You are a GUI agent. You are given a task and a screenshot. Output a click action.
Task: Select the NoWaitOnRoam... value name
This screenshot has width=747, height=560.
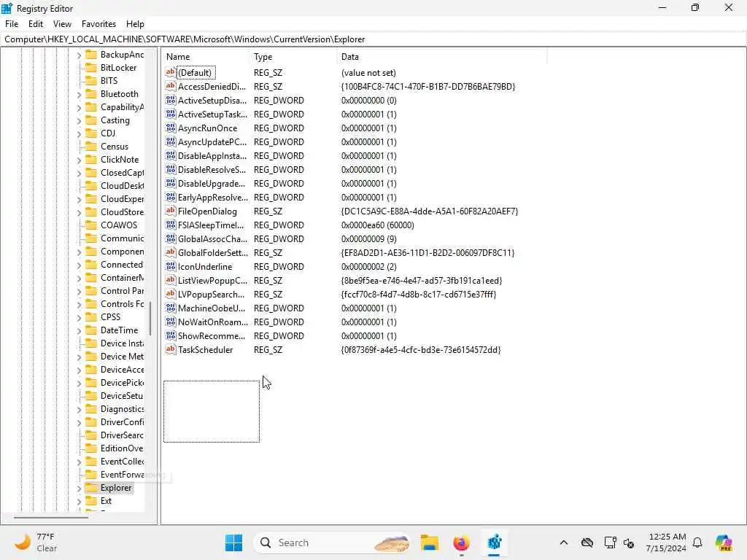coord(213,322)
